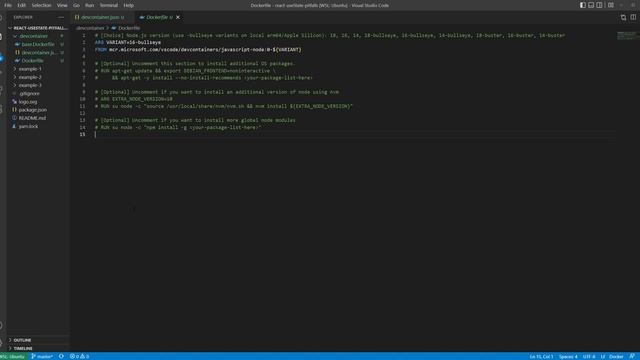Toggle the primary sidebar layout icon
Viewport: 640px width, 360px height.
[582, 5]
